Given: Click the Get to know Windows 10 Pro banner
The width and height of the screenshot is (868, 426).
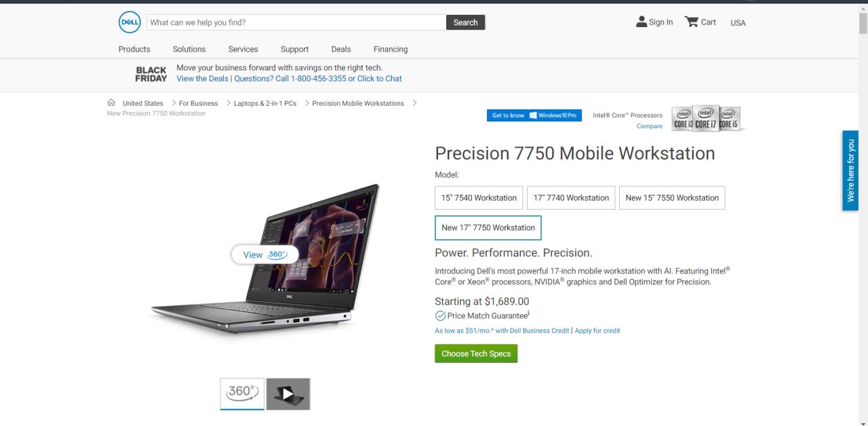Looking at the screenshot, I should click(x=534, y=115).
